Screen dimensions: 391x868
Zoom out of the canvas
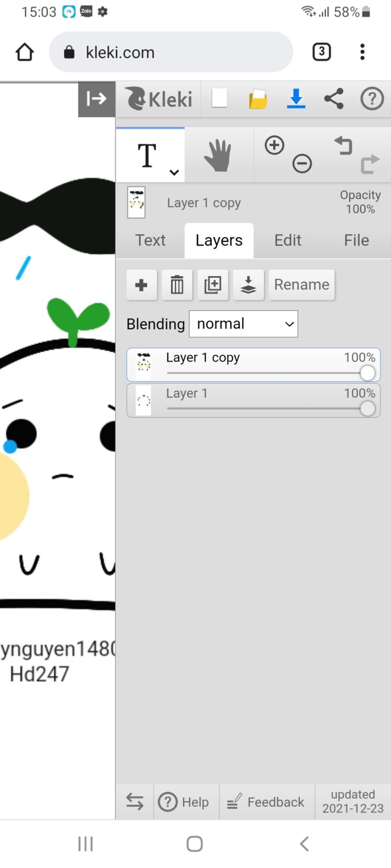click(302, 164)
